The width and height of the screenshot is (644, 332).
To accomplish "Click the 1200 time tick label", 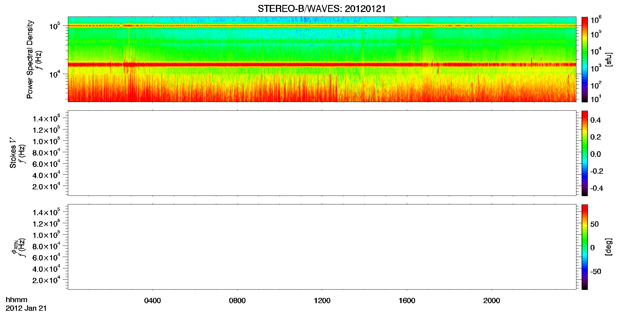I will click(322, 301).
